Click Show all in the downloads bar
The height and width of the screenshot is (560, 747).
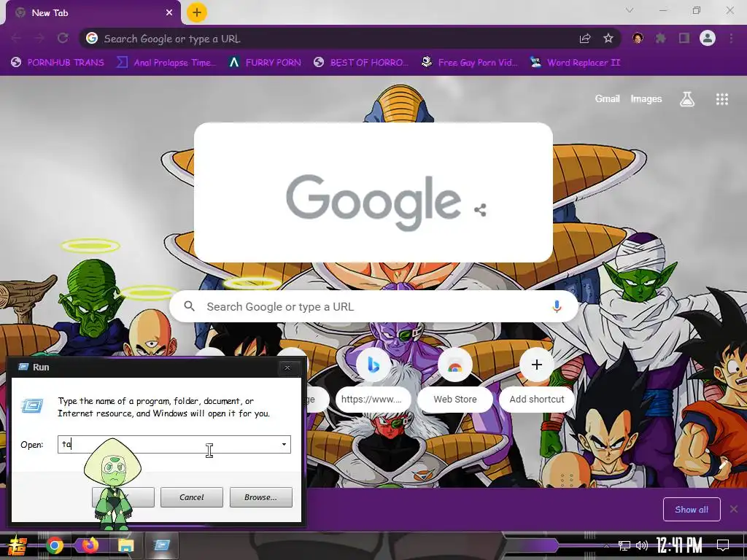692,510
